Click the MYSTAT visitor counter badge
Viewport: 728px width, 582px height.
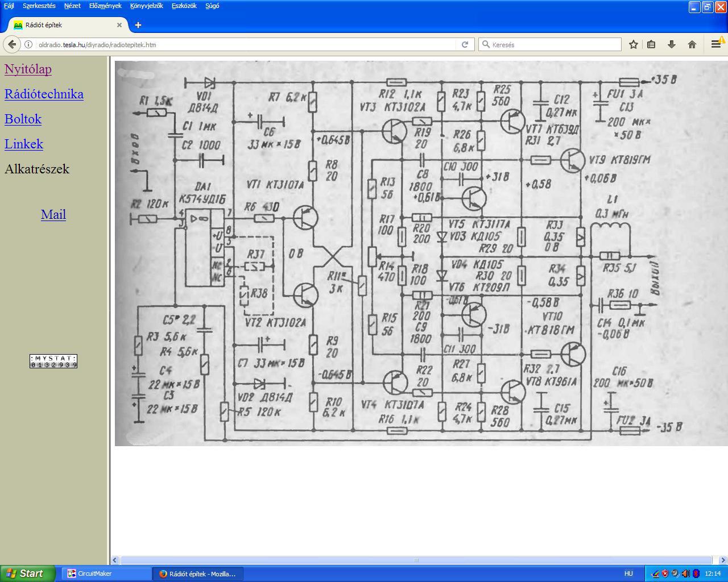pos(53,361)
